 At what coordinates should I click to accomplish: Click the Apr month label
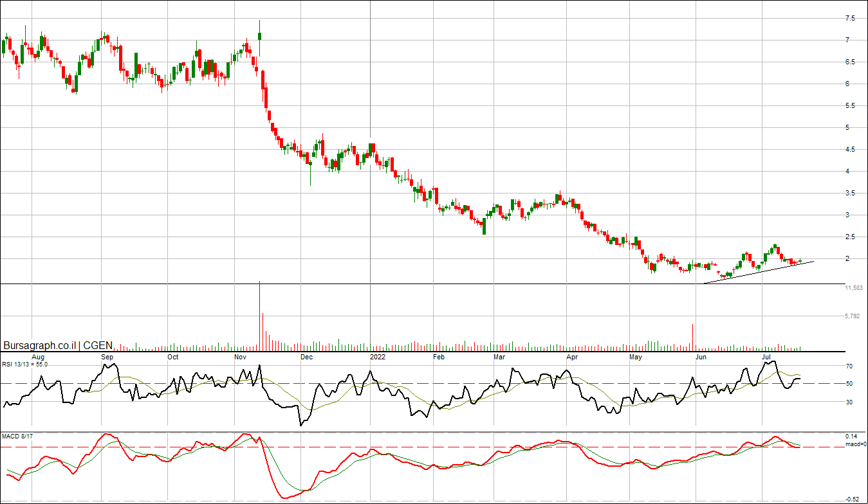(571, 356)
